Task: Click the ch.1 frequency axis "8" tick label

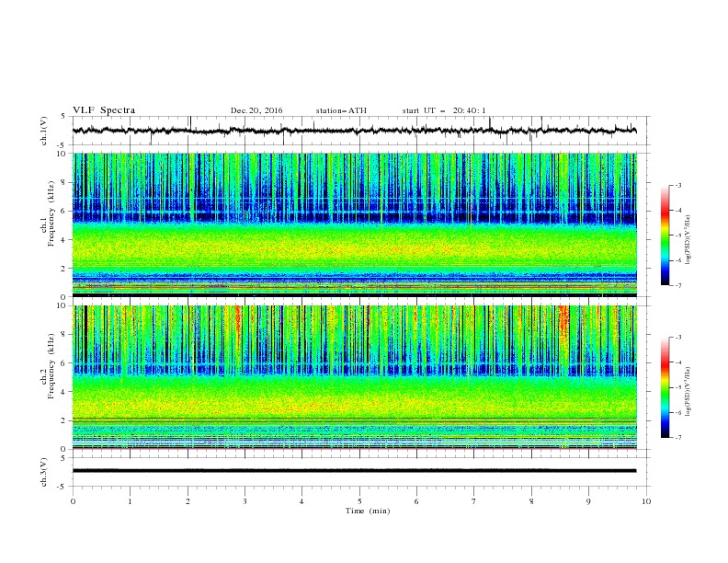Action: click(65, 182)
